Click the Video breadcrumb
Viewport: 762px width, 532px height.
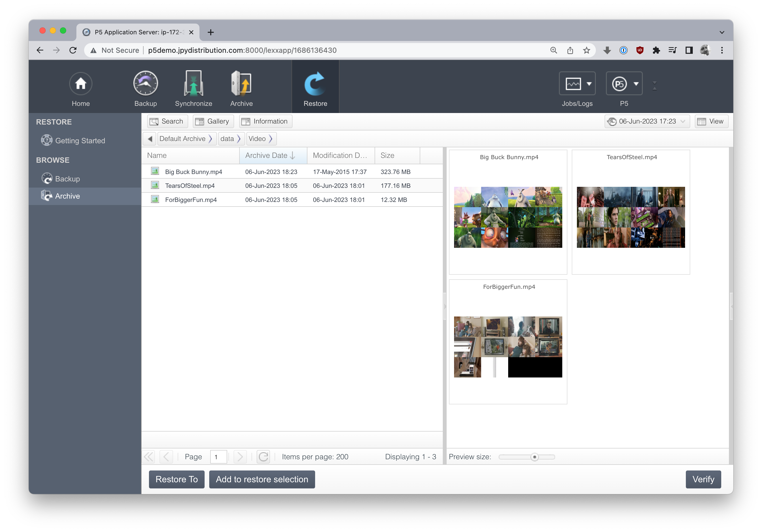tap(257, 139)
